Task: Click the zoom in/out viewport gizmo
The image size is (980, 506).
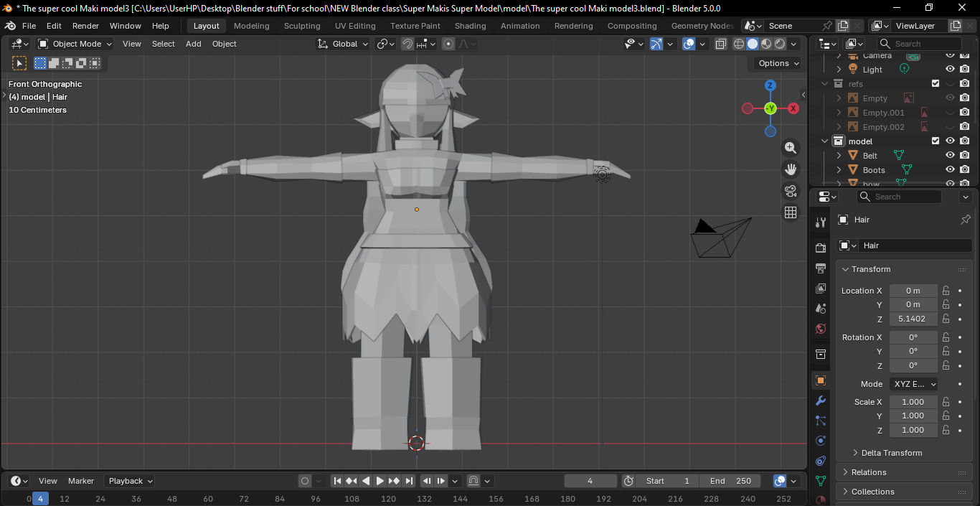Action: point(791,148)
